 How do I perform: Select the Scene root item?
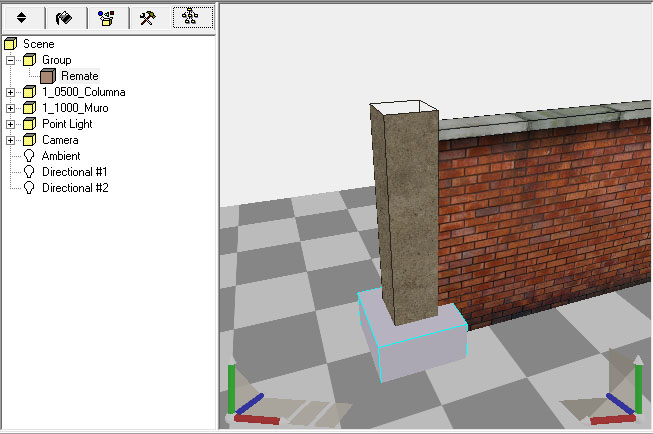pyautogui.click(x=39, y=44)
